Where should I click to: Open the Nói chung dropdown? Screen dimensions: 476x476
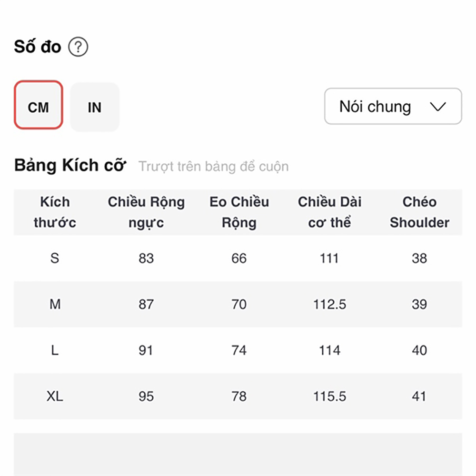coord(393,106)
